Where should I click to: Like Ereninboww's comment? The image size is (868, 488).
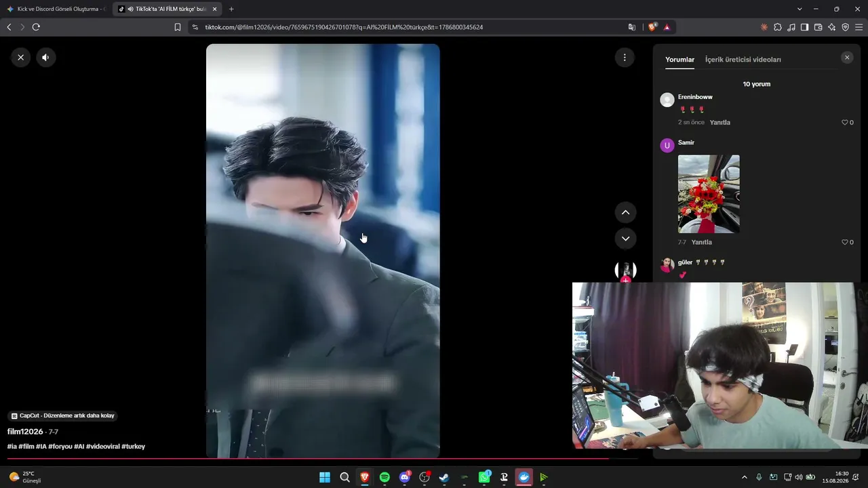(845, 123)
